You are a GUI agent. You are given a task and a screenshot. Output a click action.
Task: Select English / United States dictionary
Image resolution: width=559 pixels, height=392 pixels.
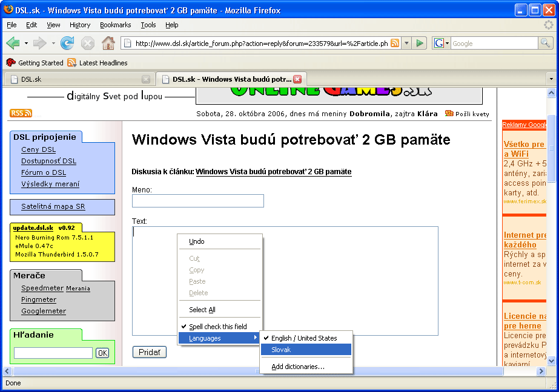(306, 338)
